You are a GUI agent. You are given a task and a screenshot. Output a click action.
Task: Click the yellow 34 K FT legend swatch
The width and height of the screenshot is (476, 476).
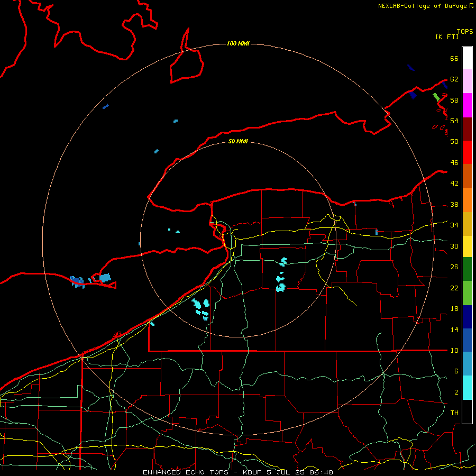[467, 246]
